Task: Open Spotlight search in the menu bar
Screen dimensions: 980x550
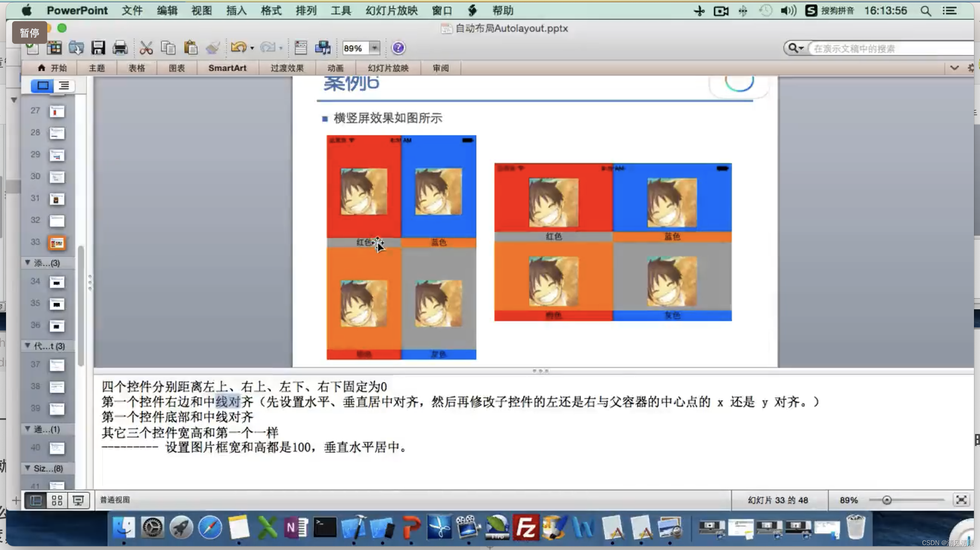Action: (926, 11)
